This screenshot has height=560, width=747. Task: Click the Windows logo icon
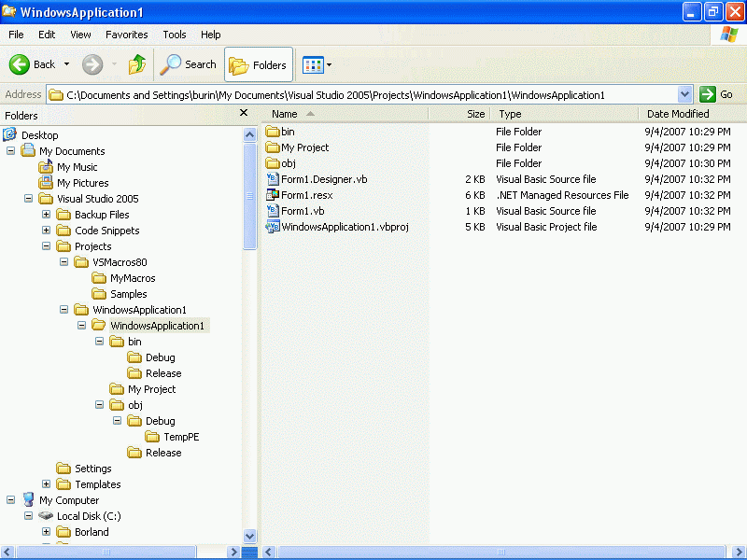click(729, 35)
